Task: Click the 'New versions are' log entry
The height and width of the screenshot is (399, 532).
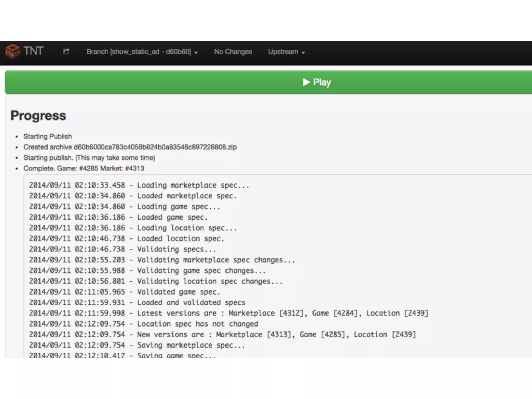Action: [222, 334]
